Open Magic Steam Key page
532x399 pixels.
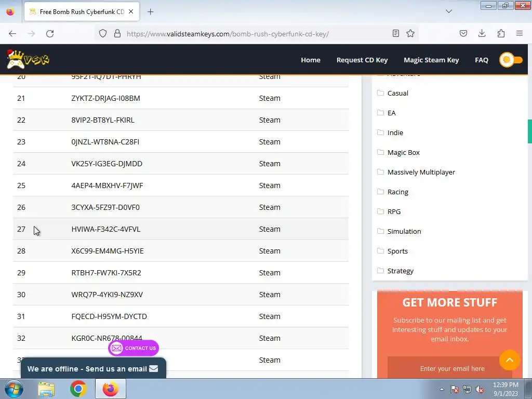click(431, 60)
